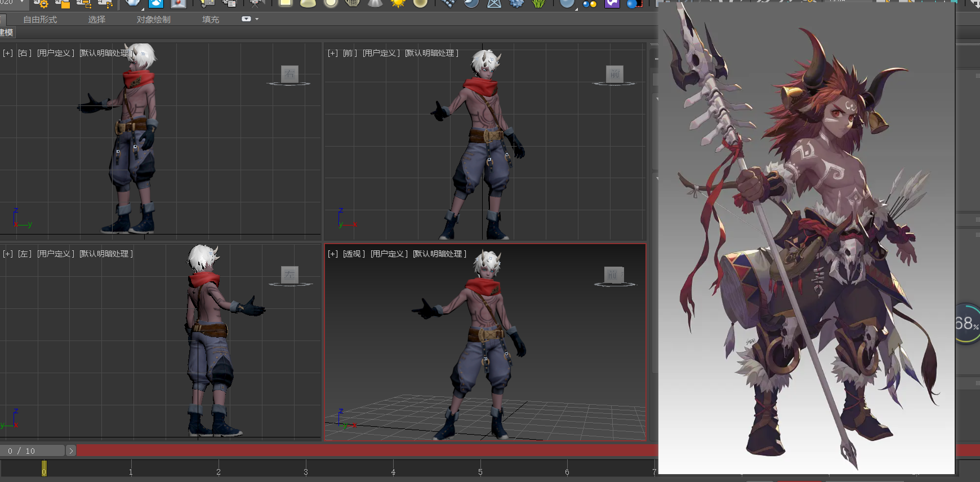Viewport: 980px width, 482px height.
Task: Open [+] menu in the 透视 viewport
Action: click(333, 254)
